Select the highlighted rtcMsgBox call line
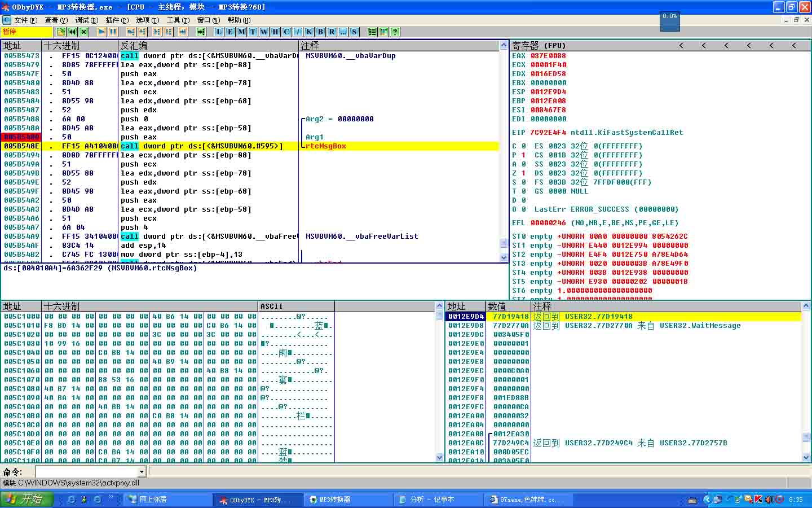This screenshot has width=812, height=508. click(x=250, y=146)
